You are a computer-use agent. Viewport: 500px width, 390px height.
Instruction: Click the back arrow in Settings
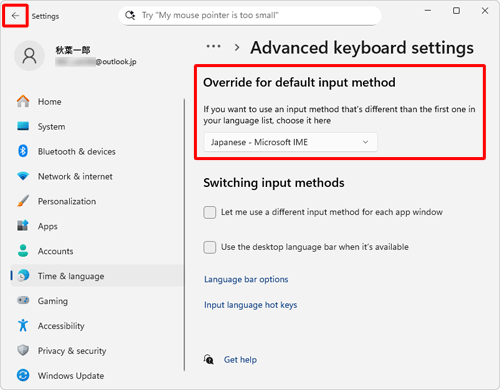(x=15, y=16)
